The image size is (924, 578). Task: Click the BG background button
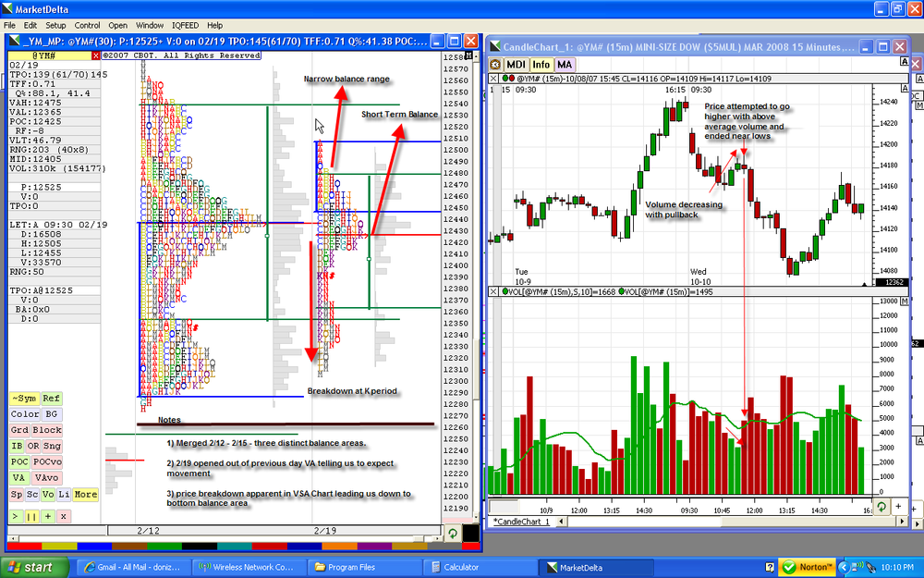tap(52, 414)
